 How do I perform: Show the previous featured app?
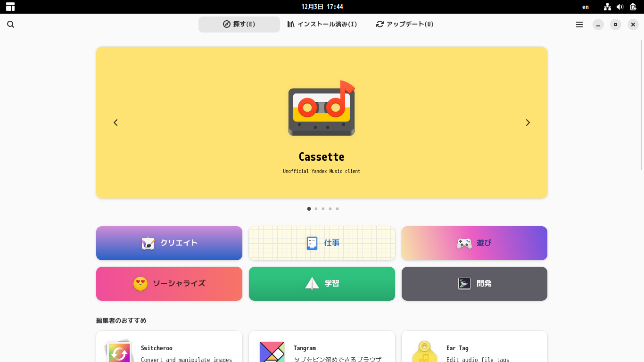click(x=116, y=123)
